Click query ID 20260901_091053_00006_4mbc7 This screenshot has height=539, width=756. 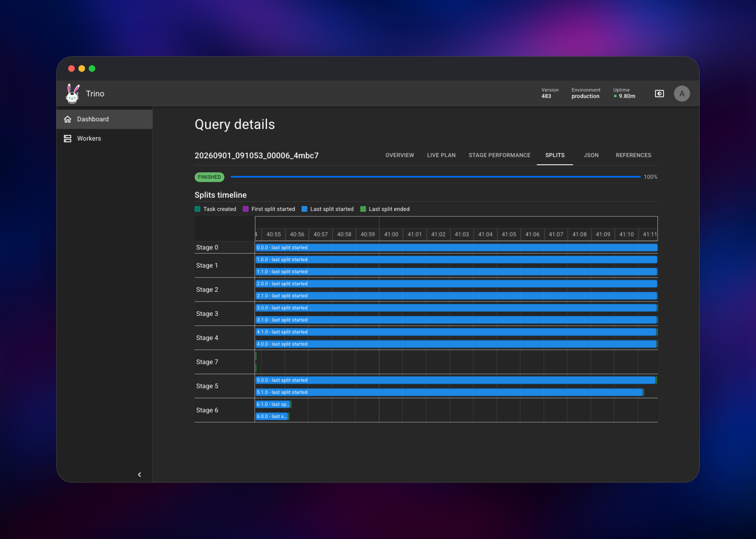point(256,155)
